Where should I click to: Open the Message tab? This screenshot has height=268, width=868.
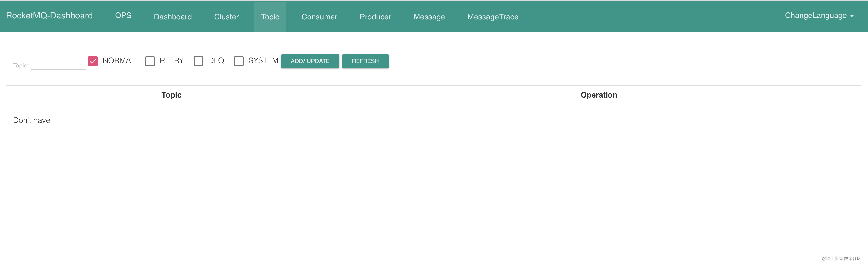click(x=429, y=17)
